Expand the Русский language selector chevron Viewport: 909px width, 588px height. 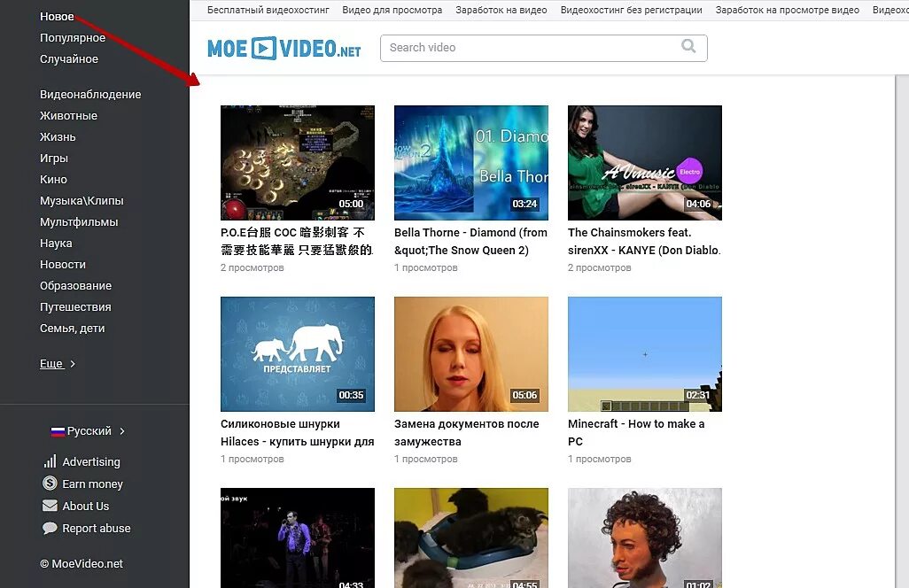[x=122, y=431]
